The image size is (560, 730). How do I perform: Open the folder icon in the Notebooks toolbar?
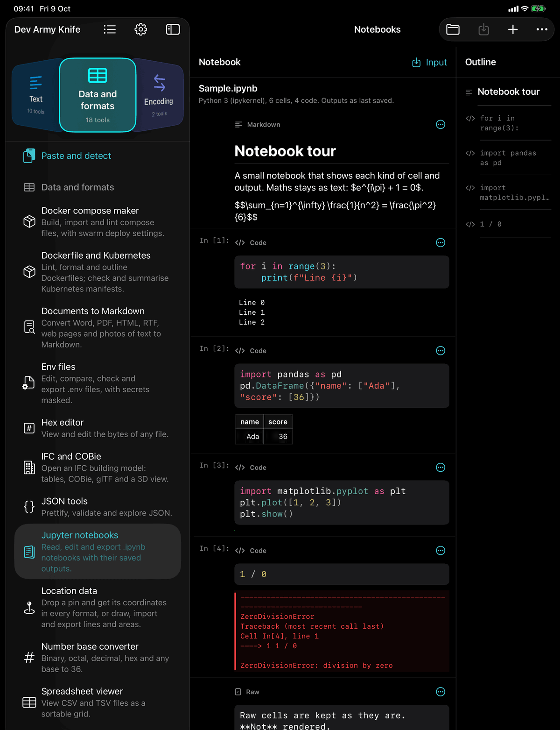coord(453,29)
